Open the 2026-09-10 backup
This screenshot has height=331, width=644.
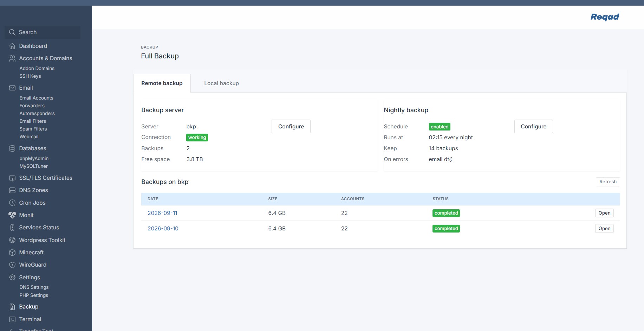(604, 229)
